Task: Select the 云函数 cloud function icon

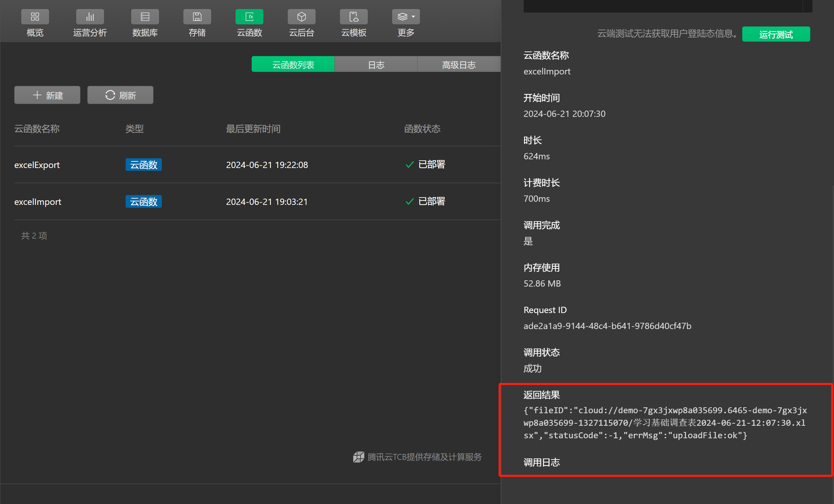Action: click(x=249, y=17)
